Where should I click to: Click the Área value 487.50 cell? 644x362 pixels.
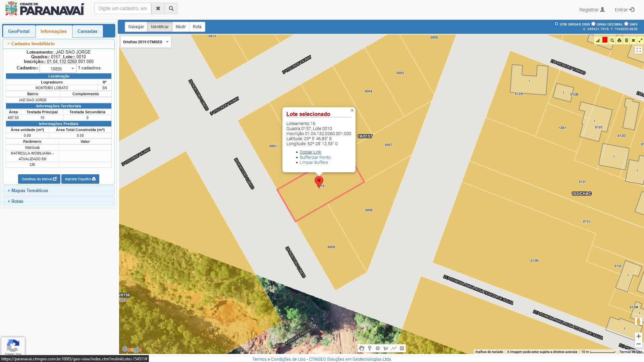[x=13, y=118]
